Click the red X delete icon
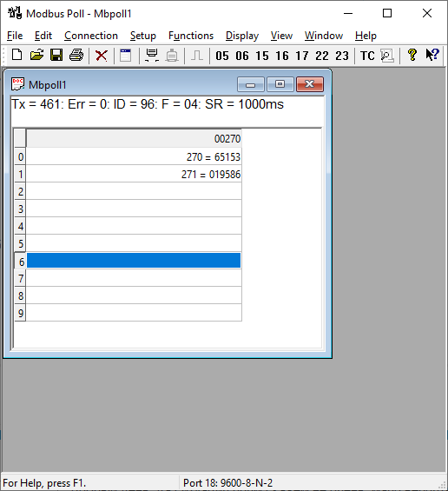The width and height of the screenshot is (448, 491). tap(102, 56)
